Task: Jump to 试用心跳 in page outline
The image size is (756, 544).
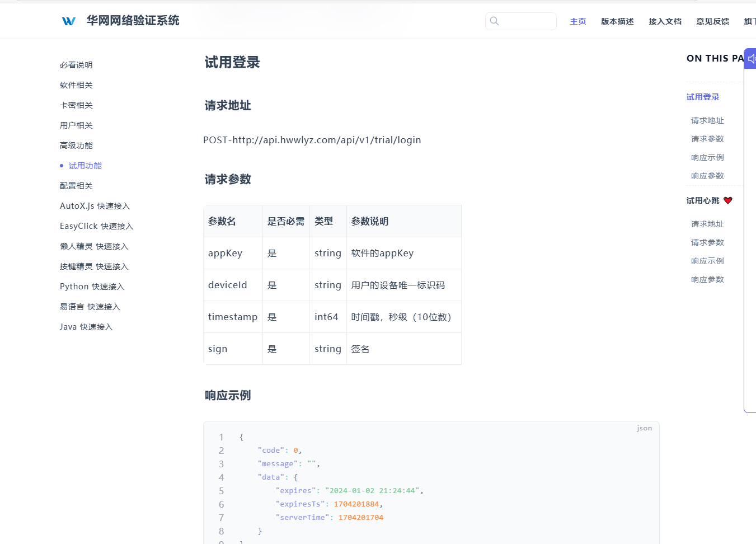Action: 703,200
